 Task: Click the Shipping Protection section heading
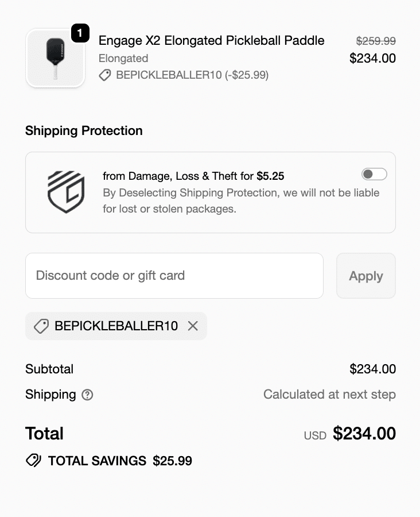(x=84, y=131)
